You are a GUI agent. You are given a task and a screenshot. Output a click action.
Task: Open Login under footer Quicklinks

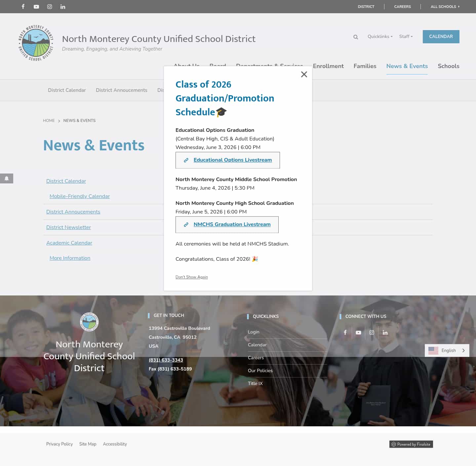tap(254, 332)
